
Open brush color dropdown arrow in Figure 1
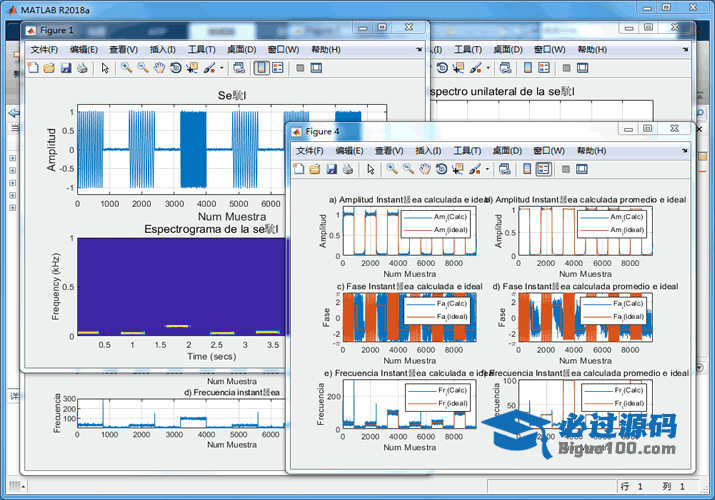click(222, 68)
